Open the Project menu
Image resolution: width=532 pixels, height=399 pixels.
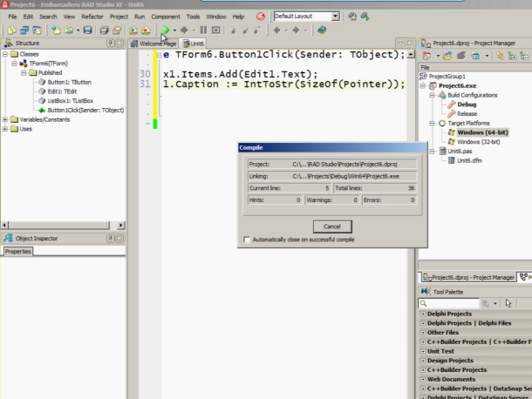[119, 17]
